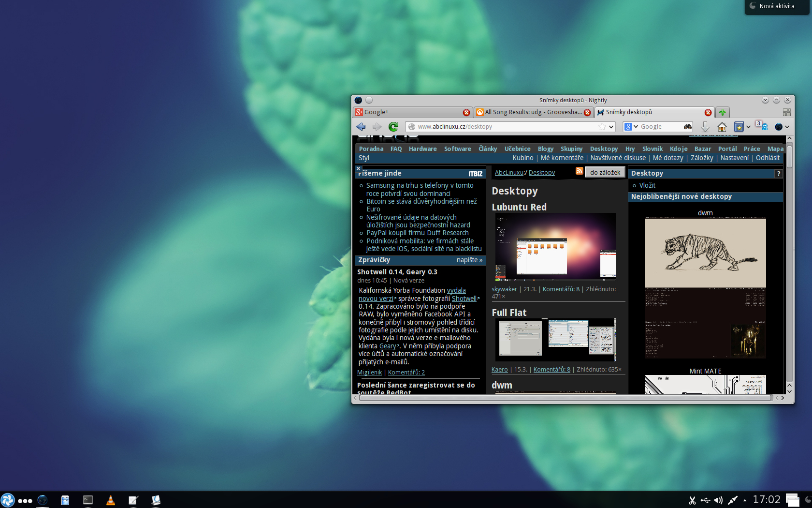Image resolution: width=812 pixels, height=508 pixels.
Task: Expand the bookmarks button dropdown arrow
Action: (x=748, y=127)
